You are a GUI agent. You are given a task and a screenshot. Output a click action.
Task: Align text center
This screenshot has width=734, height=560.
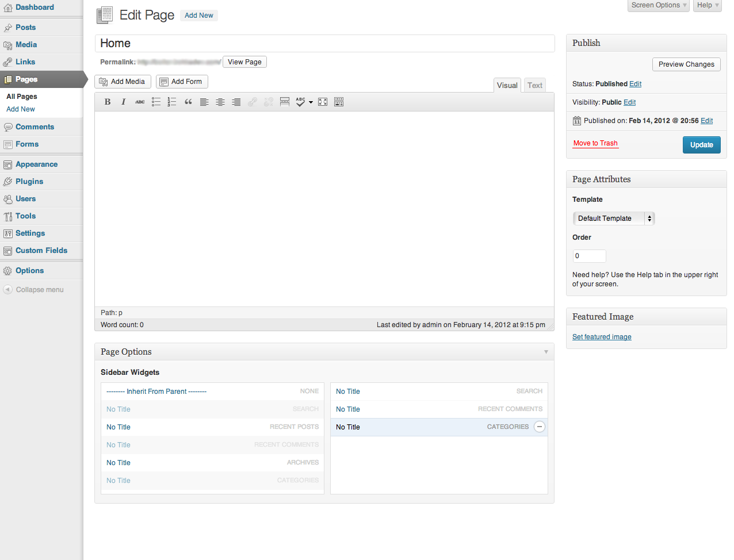coord(220,102)
